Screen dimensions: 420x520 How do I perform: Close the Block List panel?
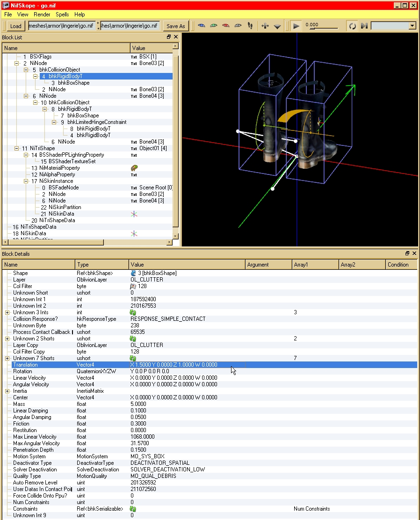176,37
